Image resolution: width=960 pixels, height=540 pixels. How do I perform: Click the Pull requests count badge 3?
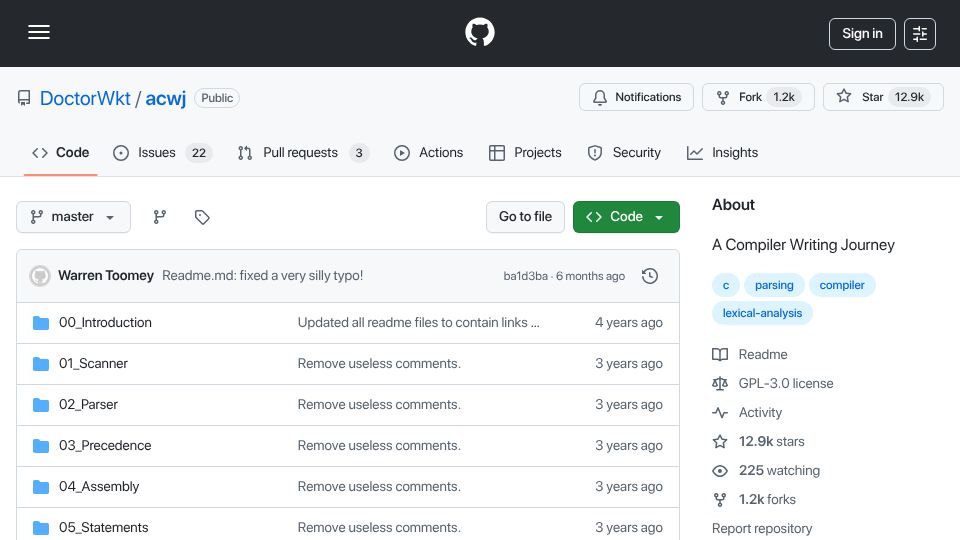click(359, 153)
